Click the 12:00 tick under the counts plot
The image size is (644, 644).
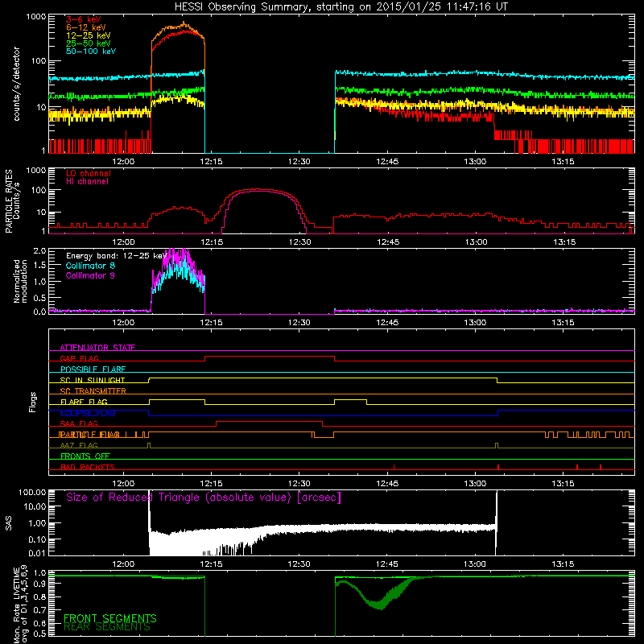click(x=123, y=162)
